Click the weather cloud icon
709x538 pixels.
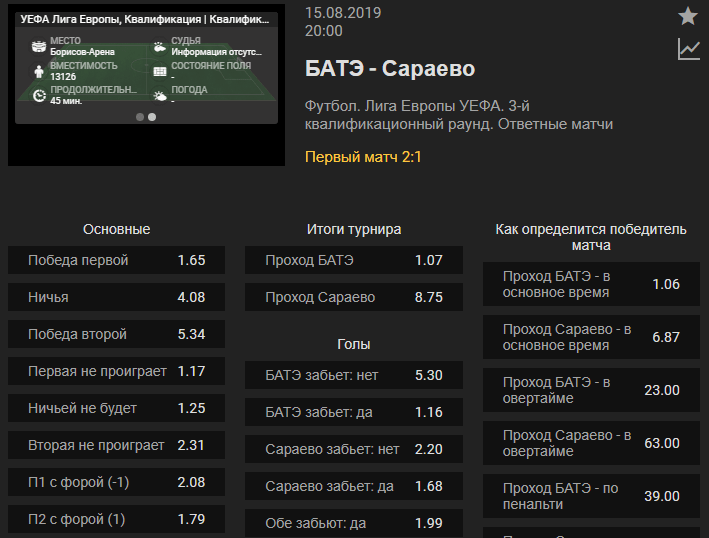click(x=160, y=95)
